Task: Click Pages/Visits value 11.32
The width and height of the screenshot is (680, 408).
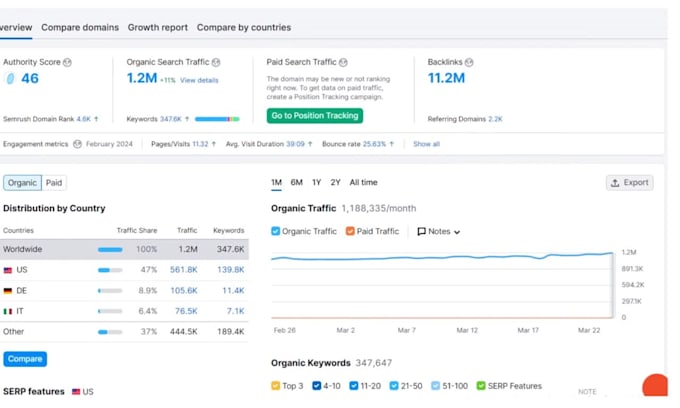Action: 200,144
